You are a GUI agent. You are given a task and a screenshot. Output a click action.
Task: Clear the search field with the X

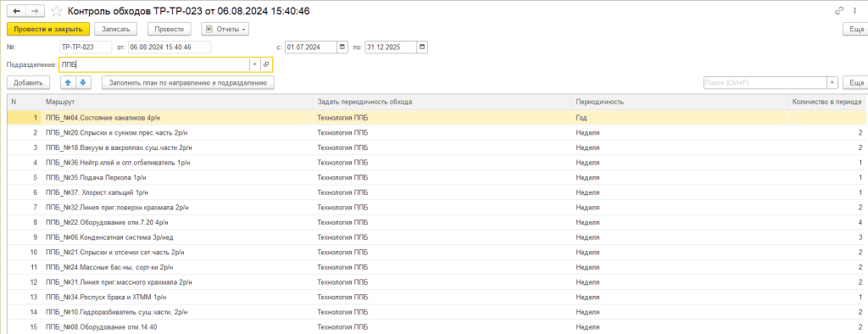point(832,82)
